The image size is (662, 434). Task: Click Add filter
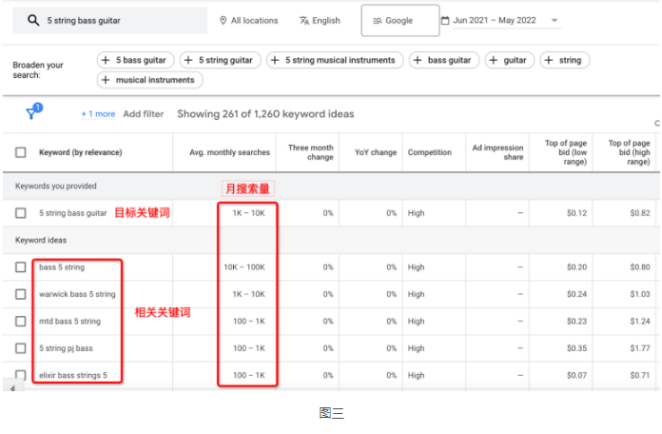[x=143, y=114]
